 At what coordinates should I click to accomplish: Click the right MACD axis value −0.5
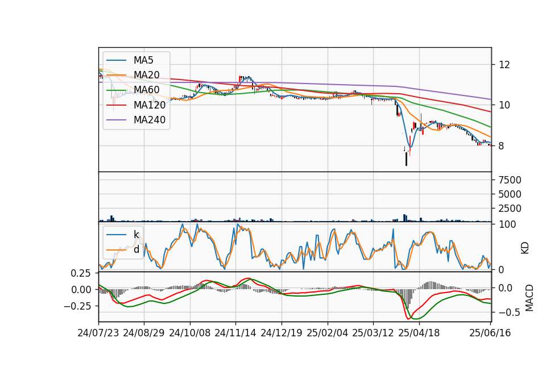coord(509,312)
